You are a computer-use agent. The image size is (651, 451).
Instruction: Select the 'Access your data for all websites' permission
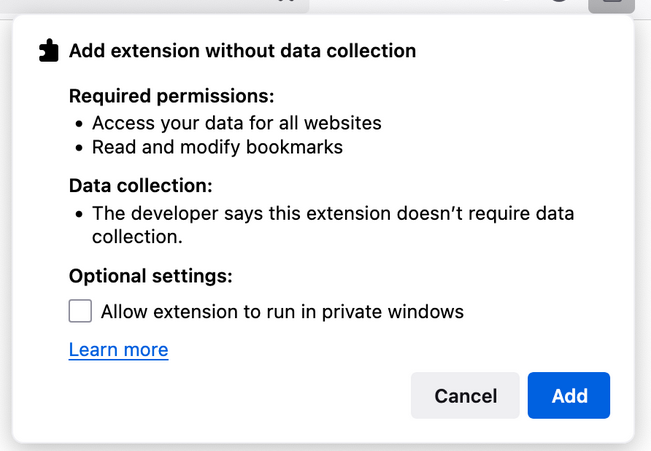[x=236, y=123]
